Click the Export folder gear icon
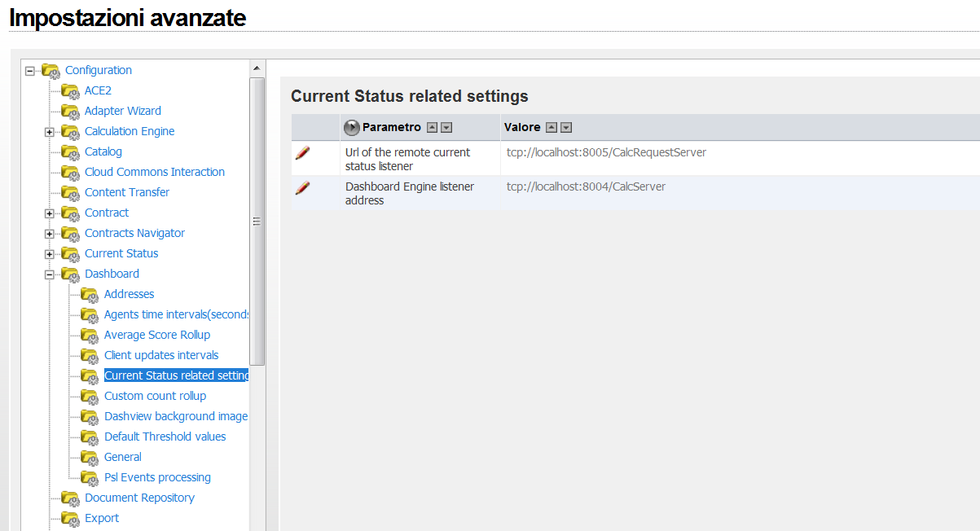Screen dimensions: 980x531 [70, 518]
